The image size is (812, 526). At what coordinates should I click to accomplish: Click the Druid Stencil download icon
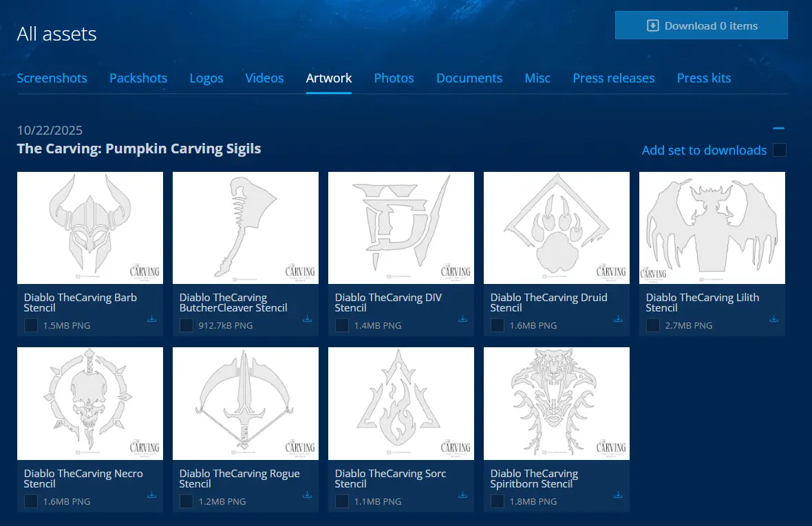pos(618,319)
